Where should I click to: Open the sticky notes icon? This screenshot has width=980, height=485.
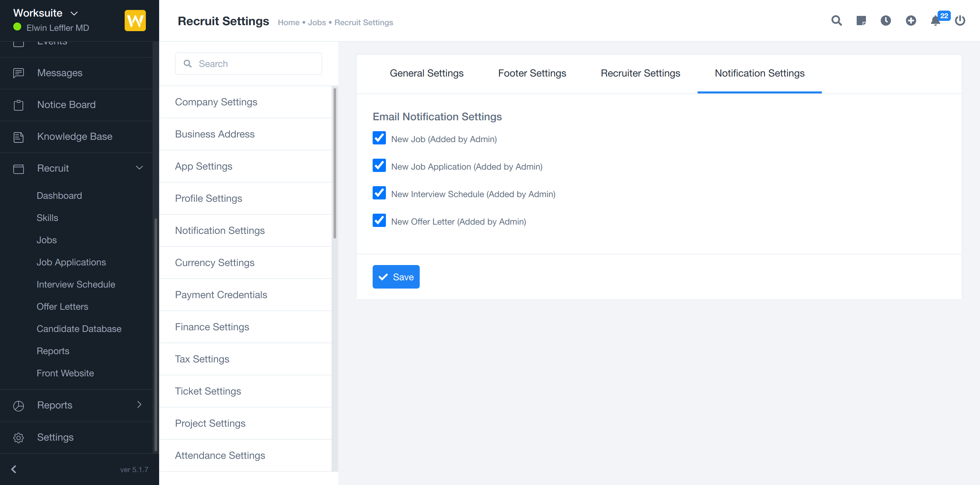[861, 21]
